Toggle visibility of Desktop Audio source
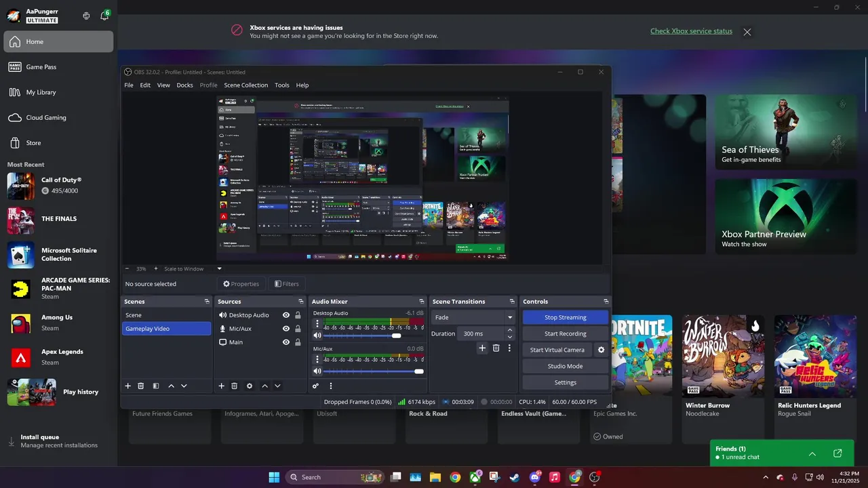 [286, 315]
